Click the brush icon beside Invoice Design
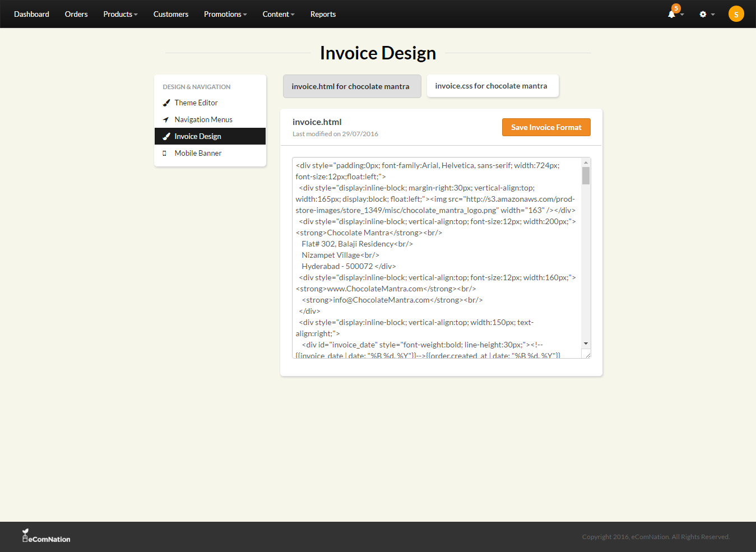The image size is (756, 552). 166,136
